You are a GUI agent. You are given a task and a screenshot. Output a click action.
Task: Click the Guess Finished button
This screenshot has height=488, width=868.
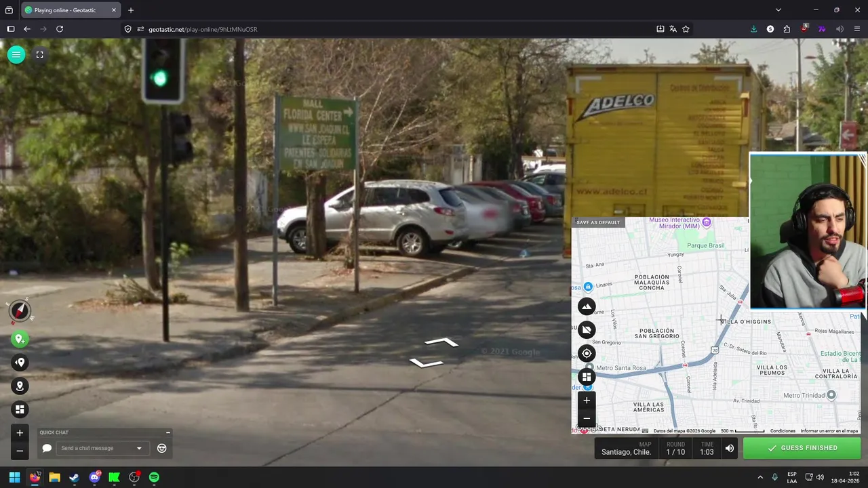pyautogui.click(x=802, y=448)
